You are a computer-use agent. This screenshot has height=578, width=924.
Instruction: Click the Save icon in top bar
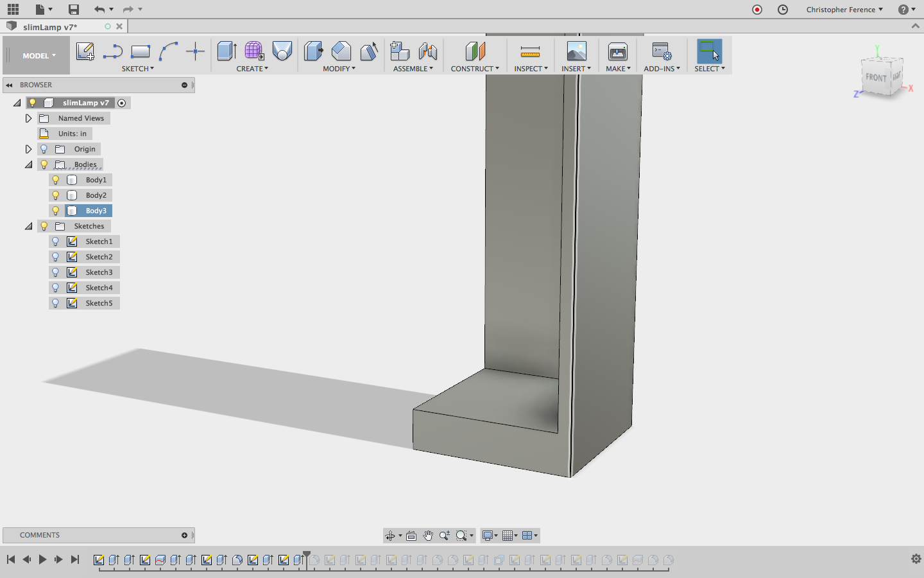(74, 10)
